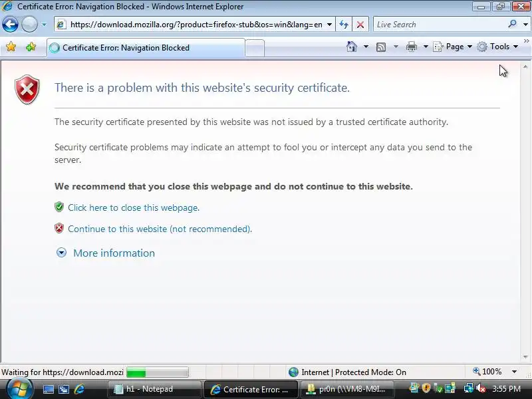Click the IE logo in the title bar
Image resolution: width=532 pixels, height=399 pixels.
tap(7, 7)
